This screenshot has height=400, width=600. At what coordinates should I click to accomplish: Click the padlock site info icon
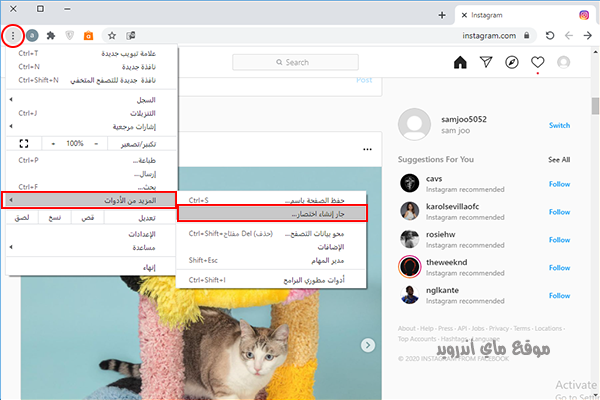coord(527,36)
